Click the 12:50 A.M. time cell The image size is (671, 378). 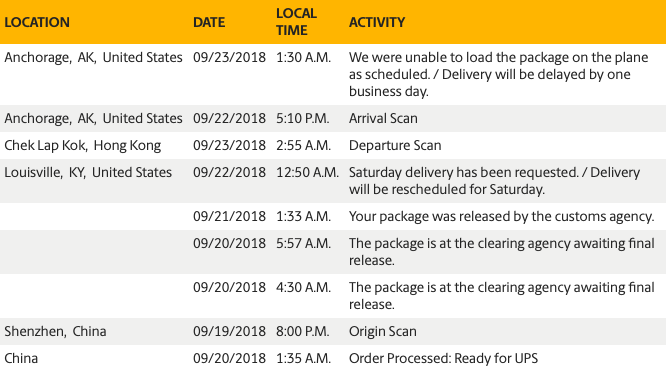pyautogui.click(x=307, y=172)
